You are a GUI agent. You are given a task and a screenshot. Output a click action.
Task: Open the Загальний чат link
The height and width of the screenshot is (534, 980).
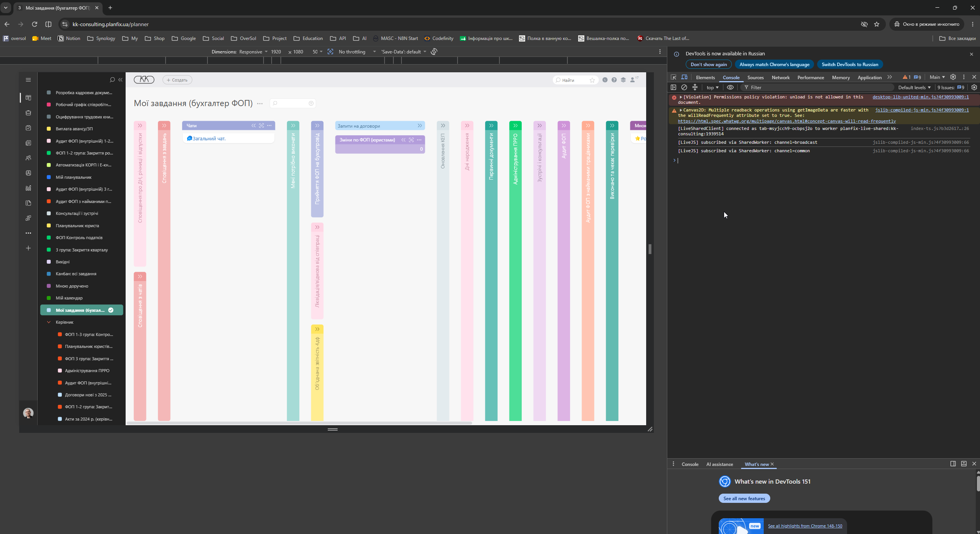click(x=209, y=138)
